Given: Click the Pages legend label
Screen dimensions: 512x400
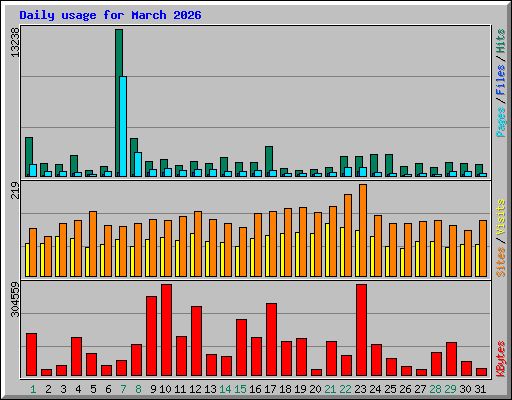Looking at the screenshot, I should click(500, 122).
